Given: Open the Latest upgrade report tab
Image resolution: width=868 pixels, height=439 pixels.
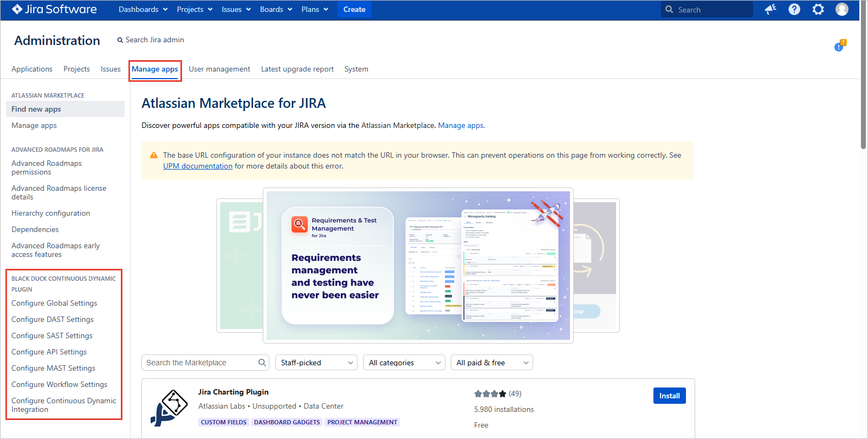Looking at the screenshot, I should 297,69.
